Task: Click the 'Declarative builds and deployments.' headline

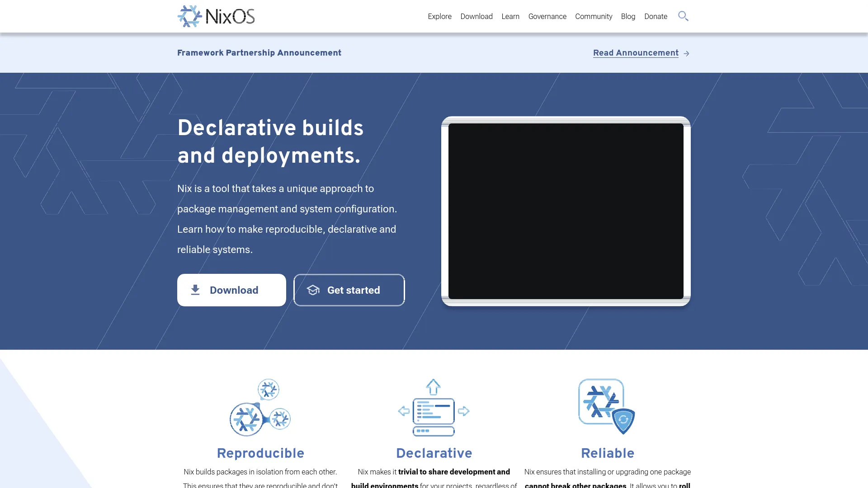Action: click(x=270, y=142)
